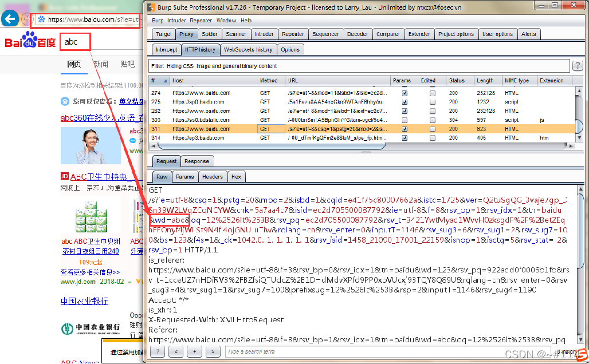Click the '<' previous match button
589x364 pixels.
[x=176, y=351]
